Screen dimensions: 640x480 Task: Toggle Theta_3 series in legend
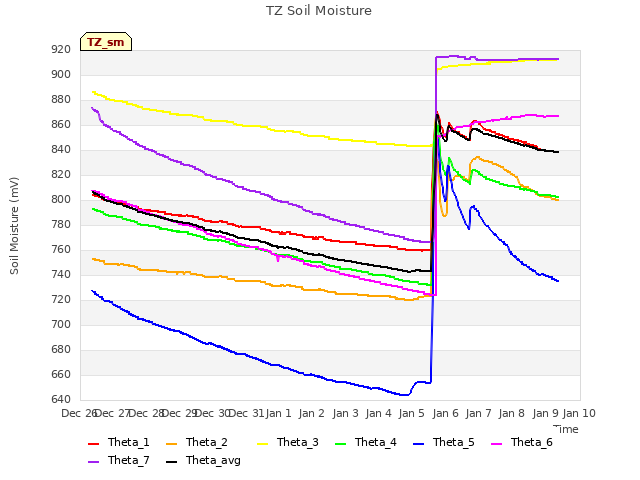(x=288, y=442)
